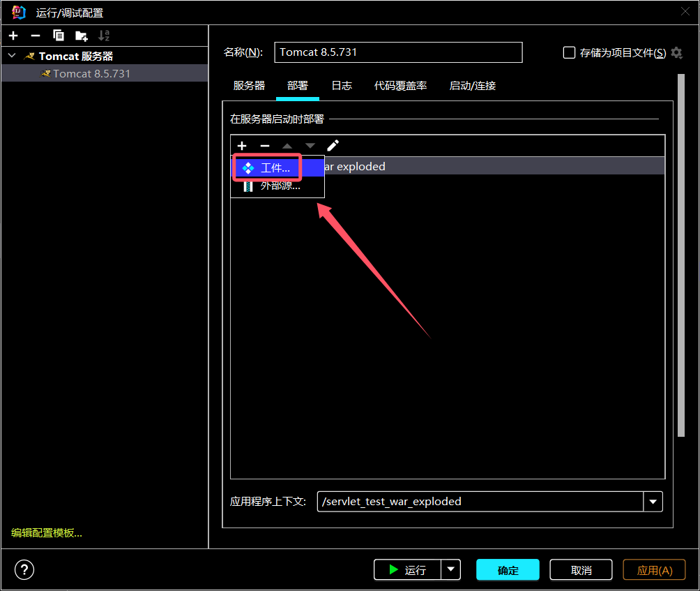The width and height of the screenshot is (700, 591).
Task: Add a deployment item with plus icon
Action: pos(242,146)
